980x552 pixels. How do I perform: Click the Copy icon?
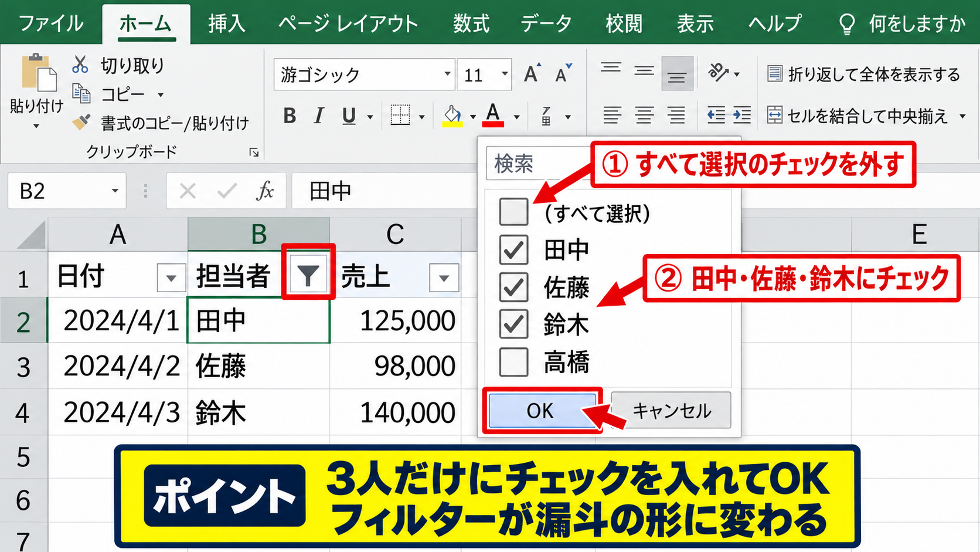point(81,93)
